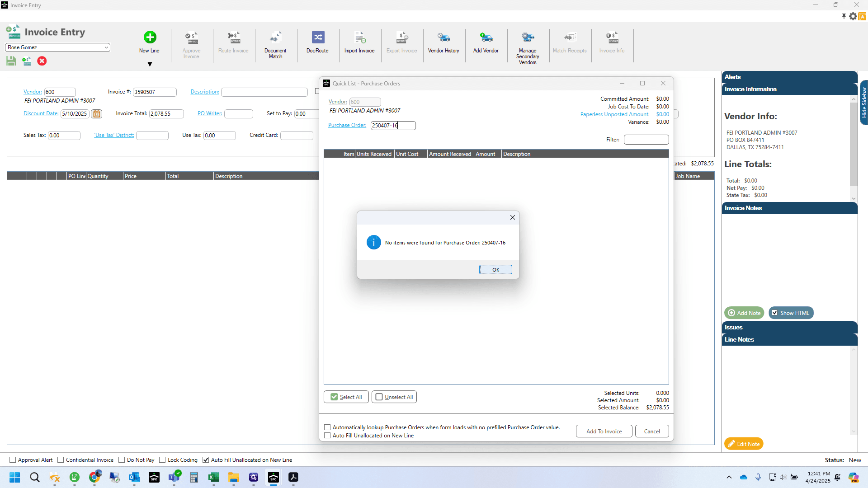Click the Filter input field
Image resolution: width=868 pixels, height=488 pixels.
click(646, 140)
